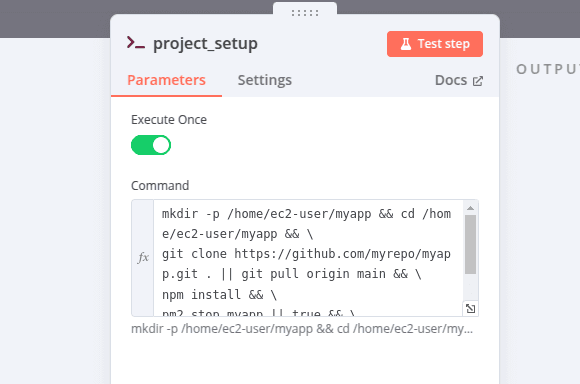Open the expanded editor icon for Command
Viewport: 580px width, 384px height.
point(471,309)
